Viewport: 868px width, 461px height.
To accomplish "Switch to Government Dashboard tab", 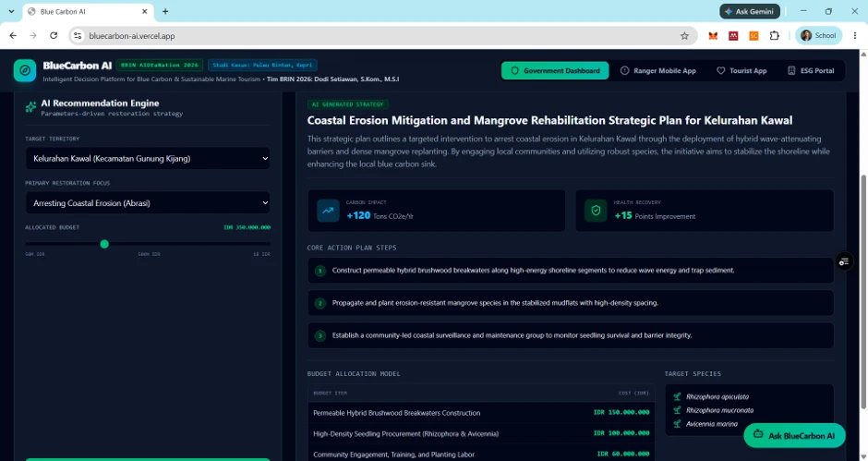I will pyautogui.click(x=555, y=70).
